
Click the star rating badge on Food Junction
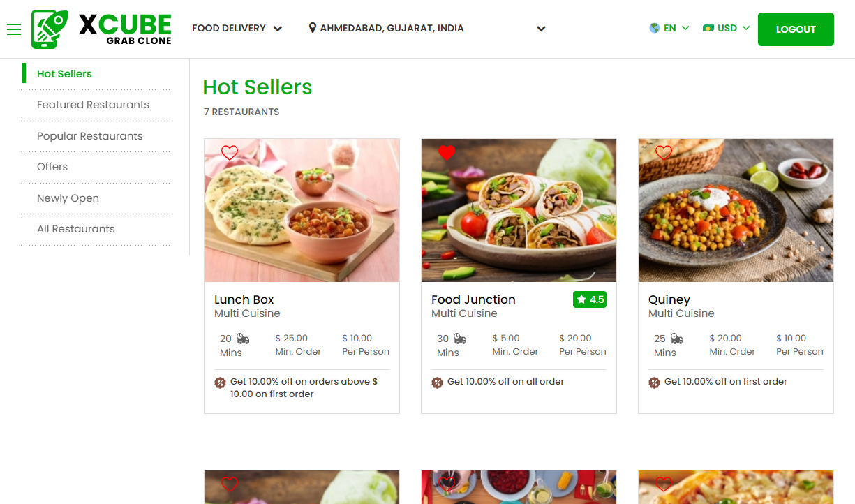590,299
